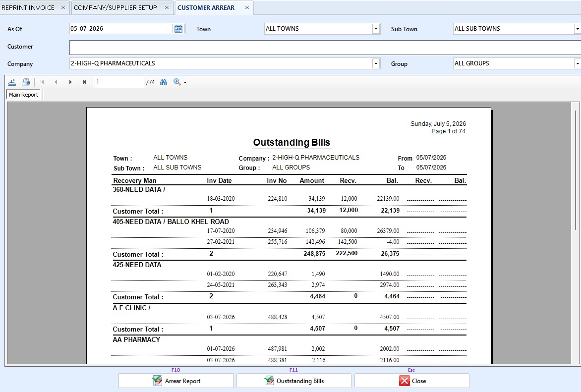Export the report from the viewer toolbar
Image resolution: width=581 pixels, height=392 pixels.
12,82
